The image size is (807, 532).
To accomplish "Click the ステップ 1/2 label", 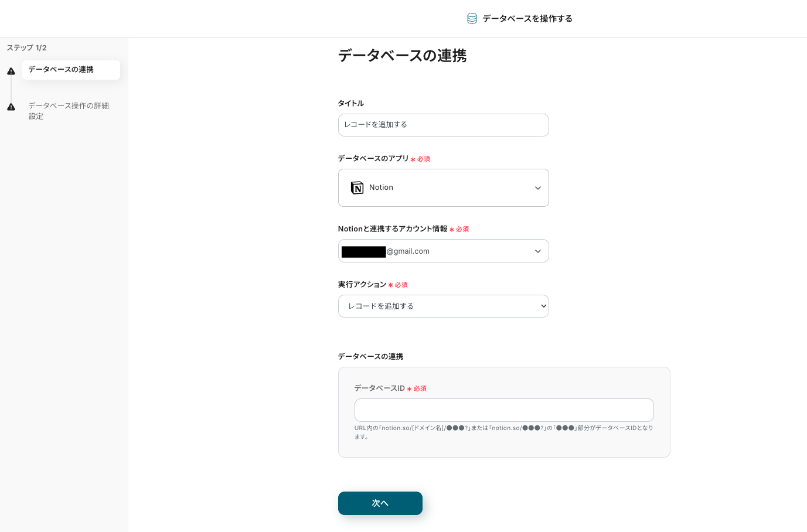I will coord(26,47).
